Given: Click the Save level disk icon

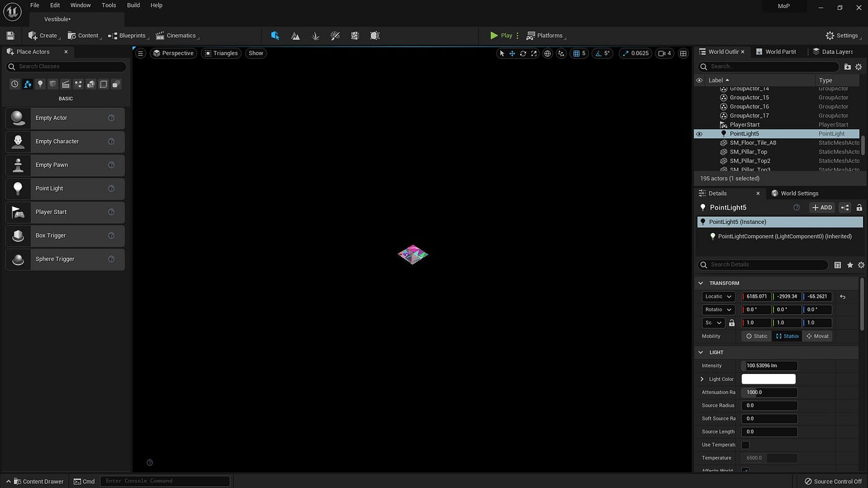Looking at the screenshot, I should pos(10,35).
